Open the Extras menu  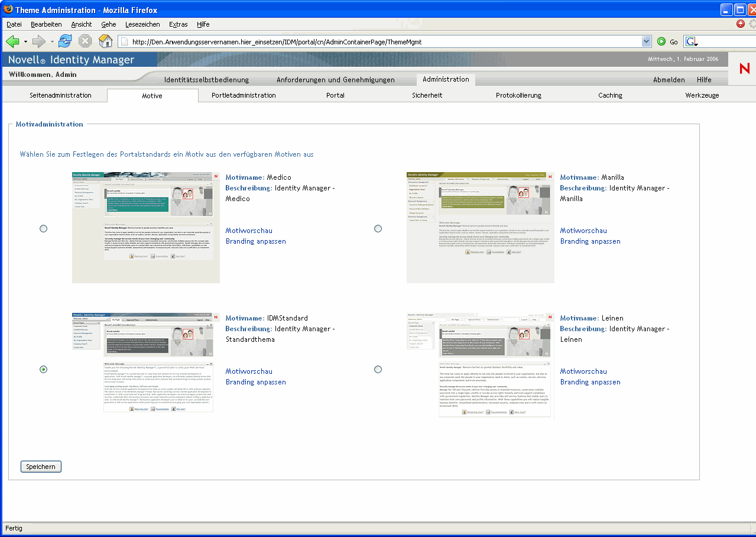tap(179, 24)
